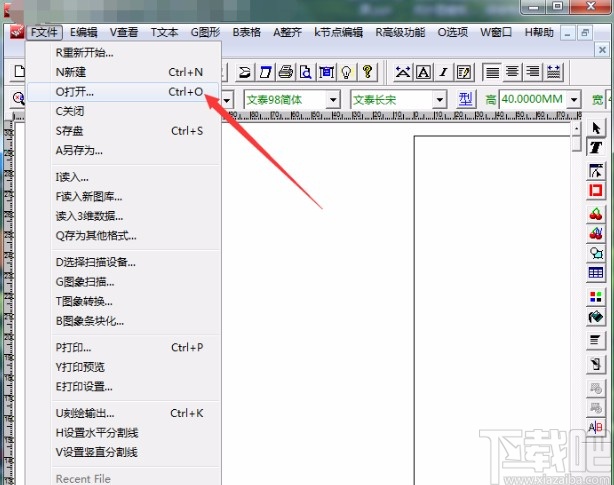Open the G图形 menu
Viewport: 614px width, 485px height.
pos(206,32)
